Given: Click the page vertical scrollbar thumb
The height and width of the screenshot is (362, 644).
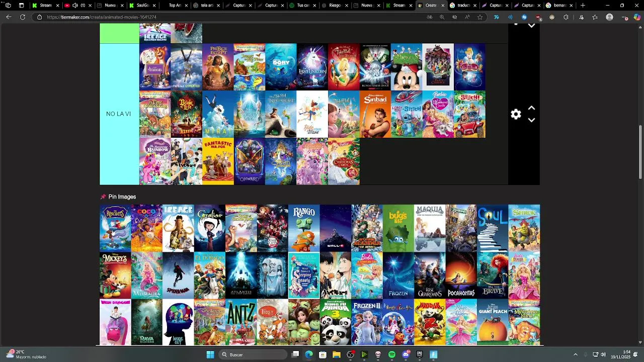Looking at the screenshot, I should pyautogui.click(x=640, y=152).
